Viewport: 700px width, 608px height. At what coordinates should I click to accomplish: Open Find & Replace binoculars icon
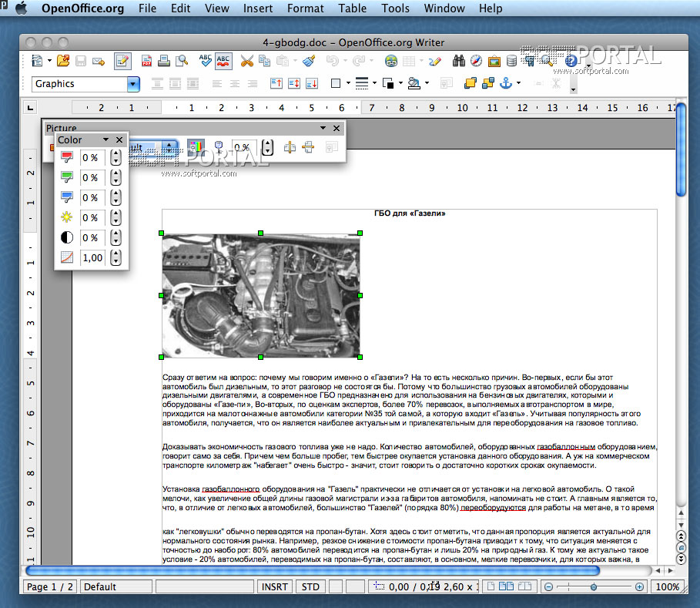tap(459, 60)
